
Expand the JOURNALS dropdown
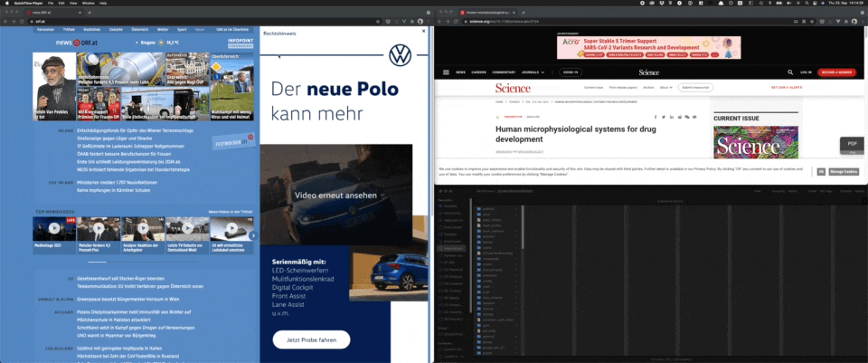coord(533,72)
